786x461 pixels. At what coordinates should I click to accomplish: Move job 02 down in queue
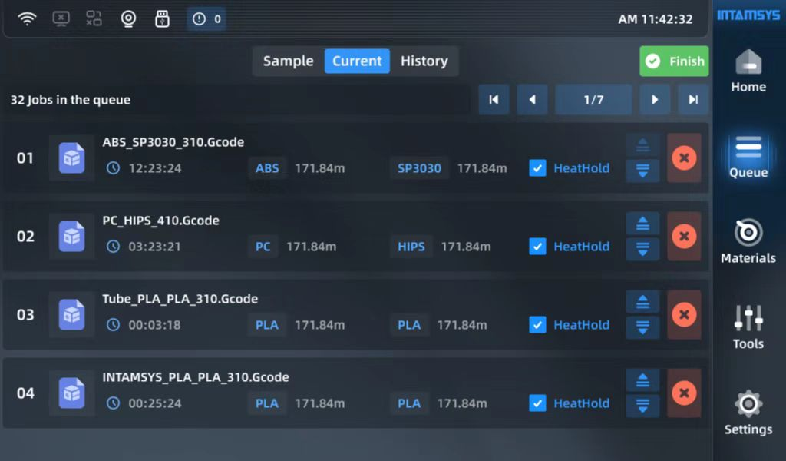[643, 249]
